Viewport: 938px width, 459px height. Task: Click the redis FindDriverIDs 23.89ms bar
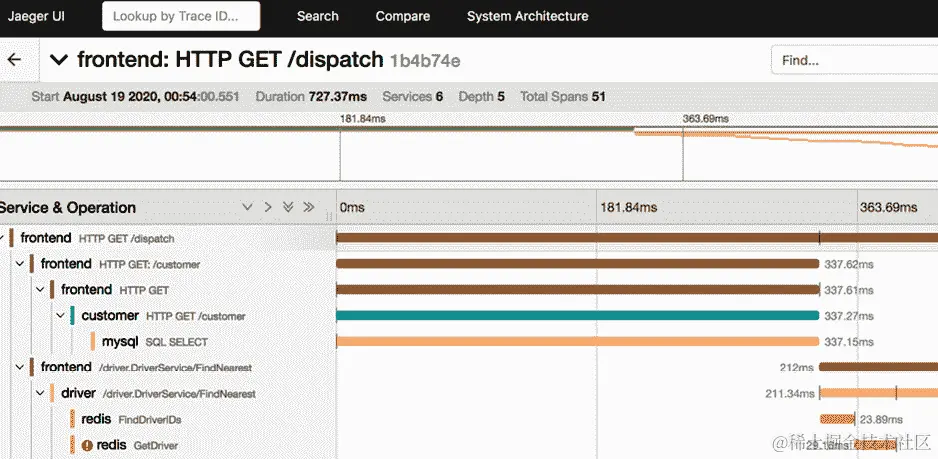click(837, 419)
